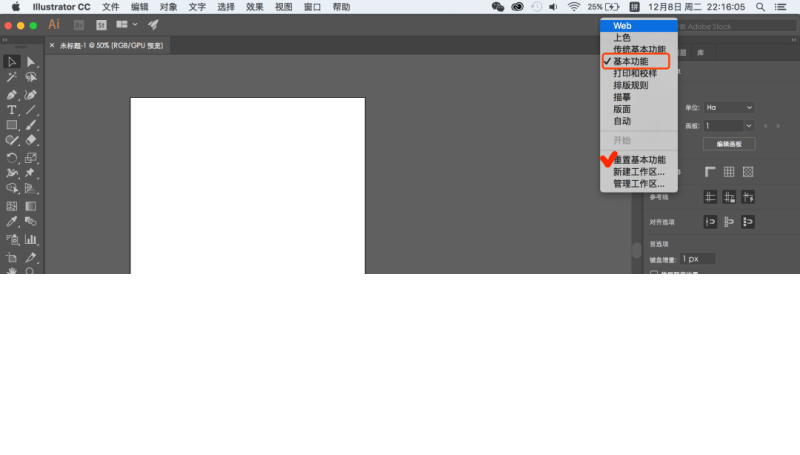Click the 键盘增量 input field

pyautogui.click(x=698, y=259)
